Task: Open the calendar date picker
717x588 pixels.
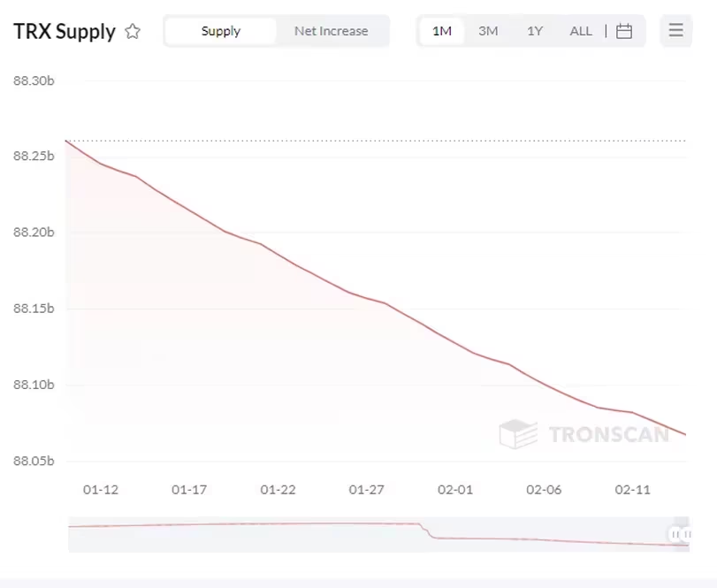Action: pyautogui.click(x=625, y=30)
